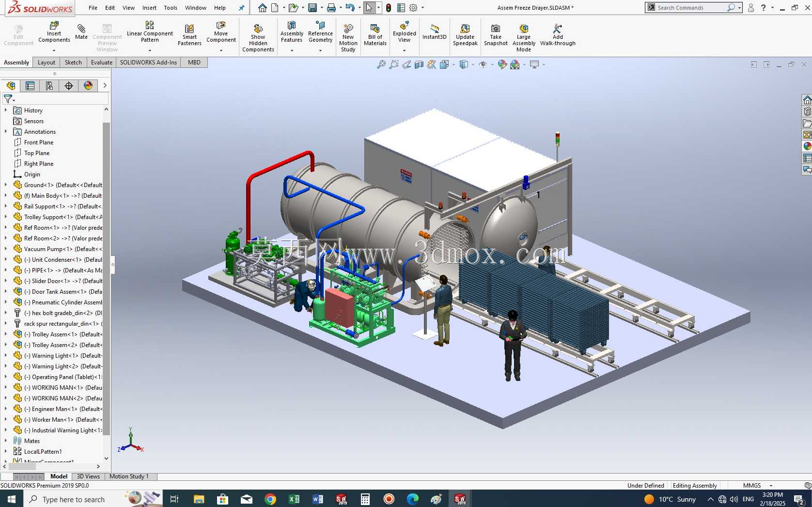Image resolution: width=812 pixels, height=507 pixels.
Task: Click Add Walk-through tool
Action: point(558,35)
